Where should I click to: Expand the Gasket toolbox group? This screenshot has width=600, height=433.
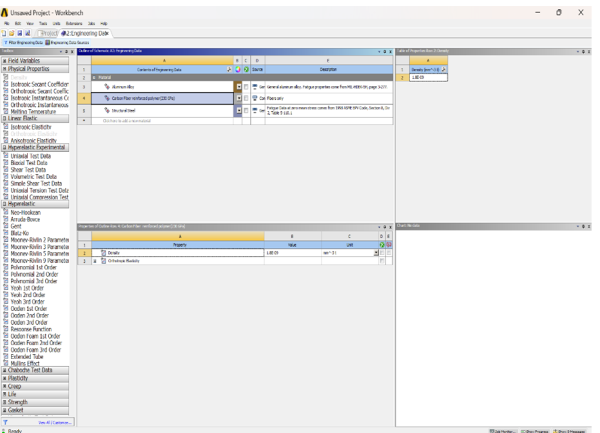pos(5,410)
